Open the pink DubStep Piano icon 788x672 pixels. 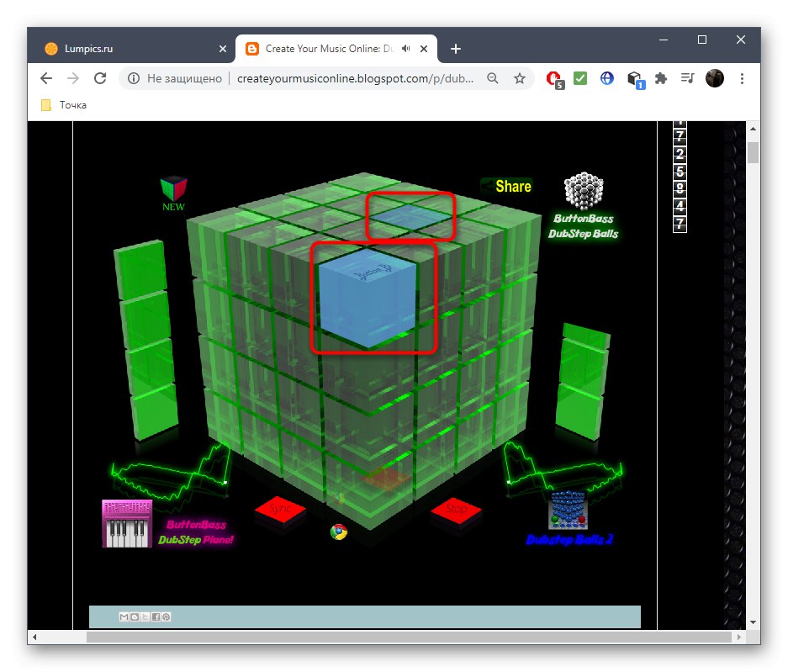[x=127, y=524]
